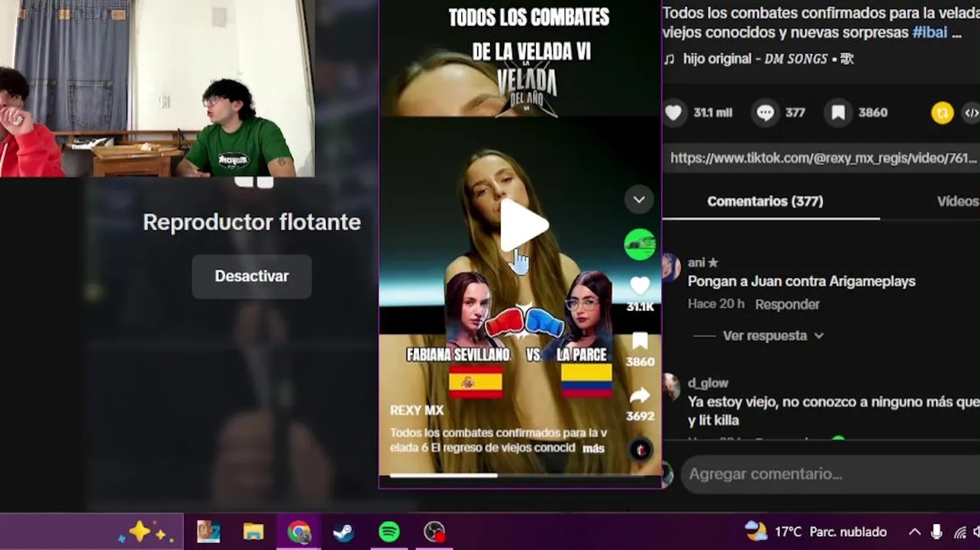Open OBS Studio from the taskbar
Screen dimensions: 980x550
point(434,532)
